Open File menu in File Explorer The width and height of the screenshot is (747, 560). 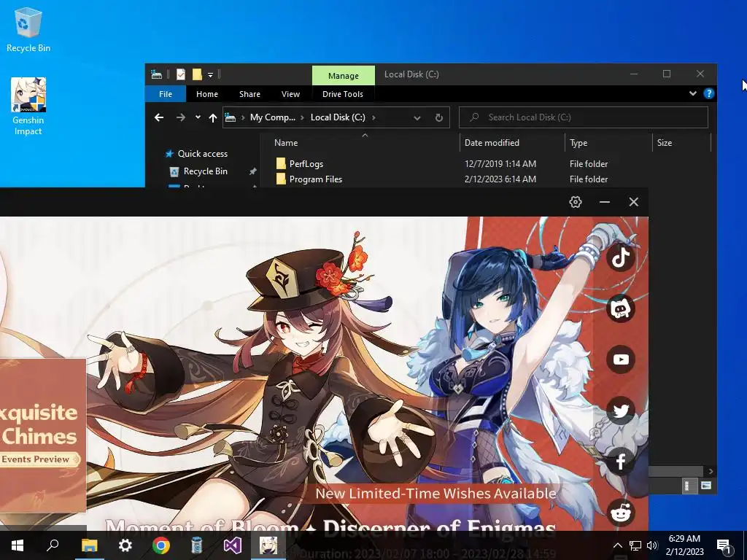pos(166,94)
